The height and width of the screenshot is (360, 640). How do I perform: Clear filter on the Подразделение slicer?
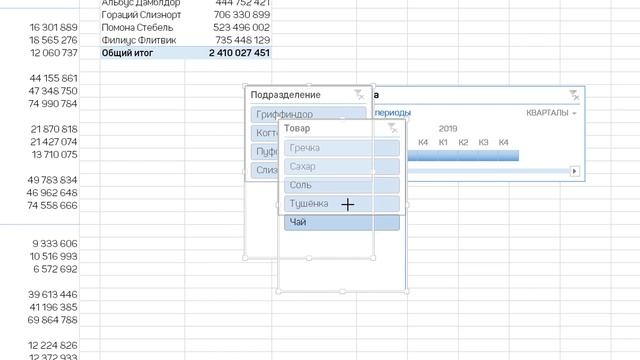tap(359, 95)
